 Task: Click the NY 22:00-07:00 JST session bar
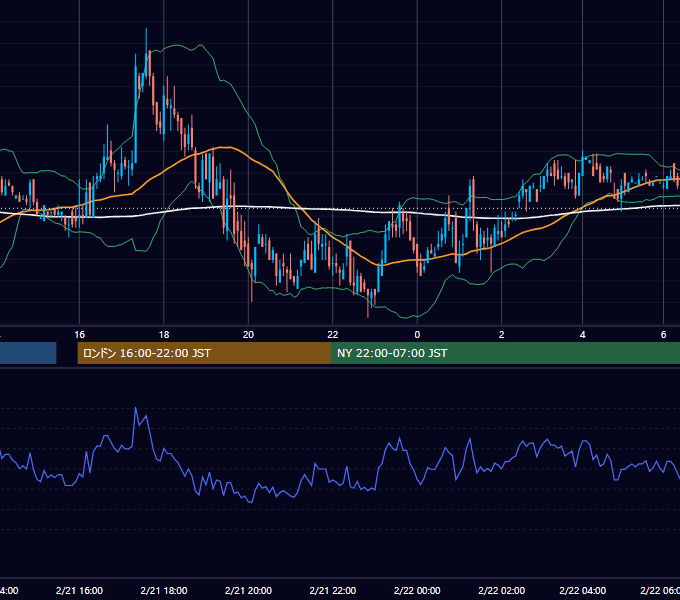pyautogui.click(x=505, y=353)
